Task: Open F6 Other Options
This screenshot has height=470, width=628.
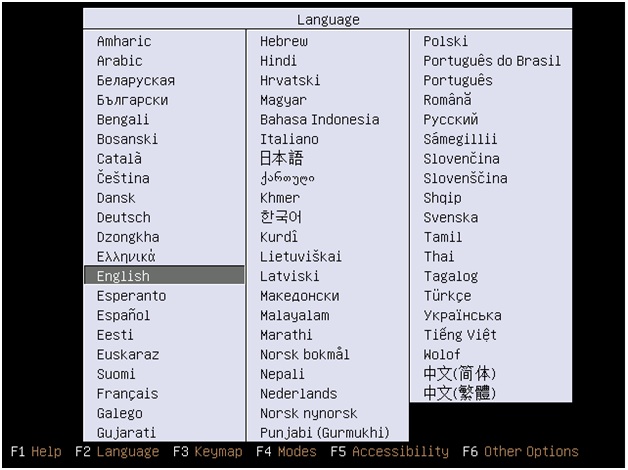Action: (519, 452)
